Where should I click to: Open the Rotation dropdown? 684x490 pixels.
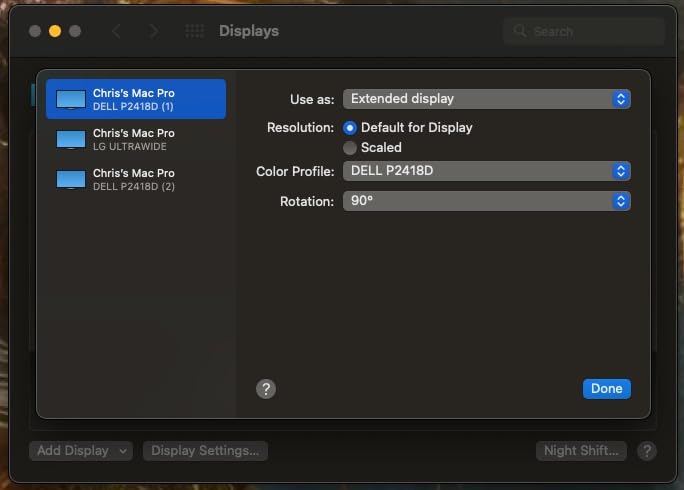click(x=486, y=201)
